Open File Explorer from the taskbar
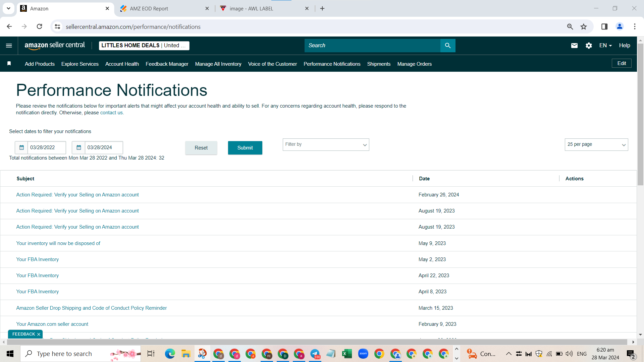 pos(186,354)
